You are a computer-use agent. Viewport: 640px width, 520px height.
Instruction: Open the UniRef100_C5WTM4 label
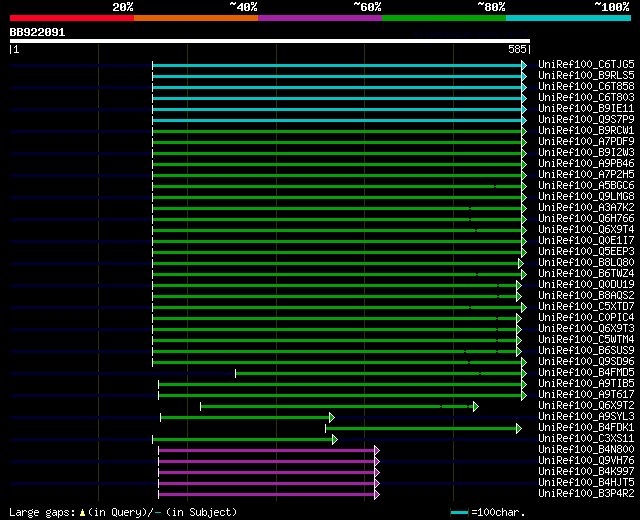click(586, 340)
